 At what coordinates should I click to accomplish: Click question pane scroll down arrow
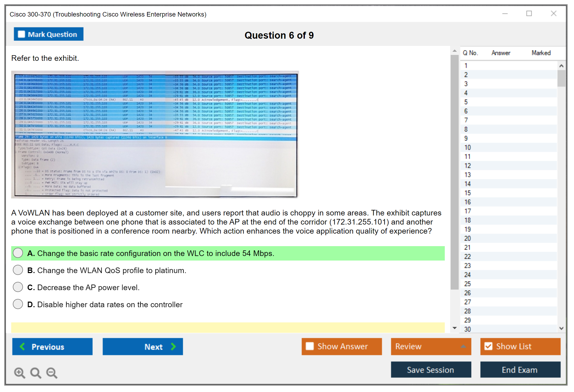(x=455, y=328)
